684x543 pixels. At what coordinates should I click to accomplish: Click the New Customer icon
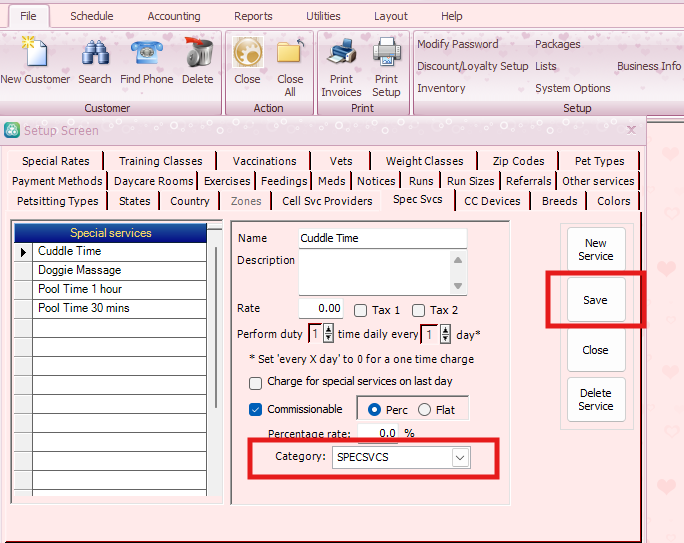(35, 54)
